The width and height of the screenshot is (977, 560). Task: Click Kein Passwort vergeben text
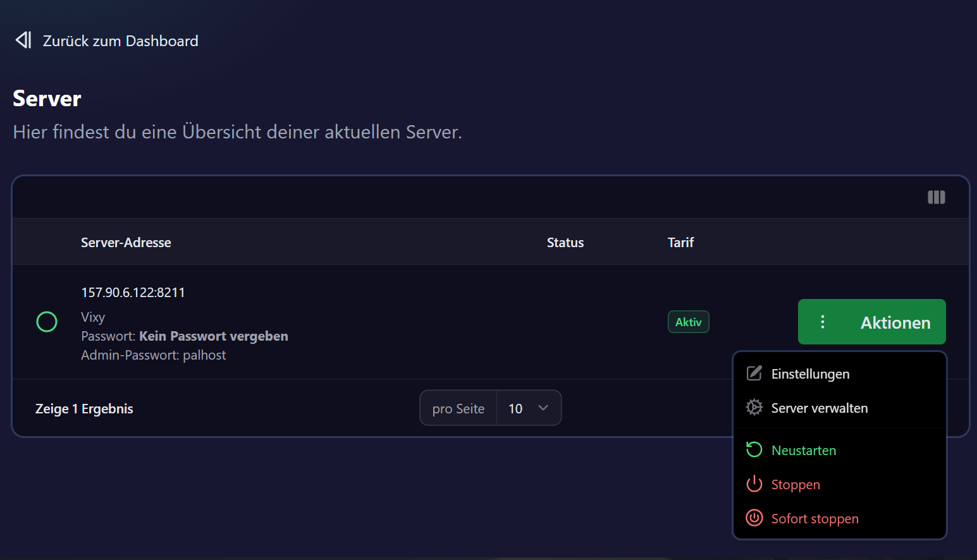point(214,336)
